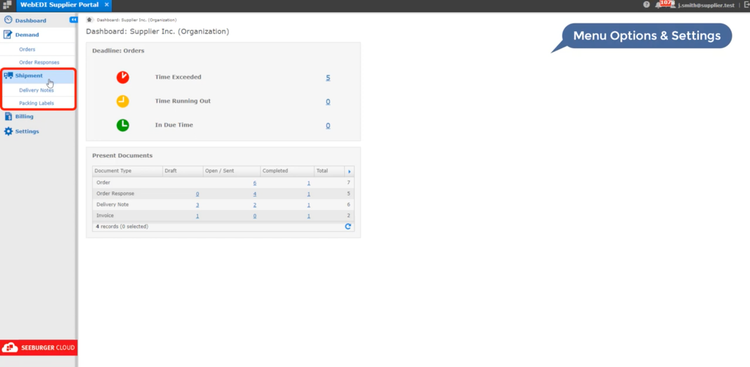Image resolution: width=750 pixels, height=367 pixels.
Task: Expand the Demand menu section
Action: tap(27, 35)
